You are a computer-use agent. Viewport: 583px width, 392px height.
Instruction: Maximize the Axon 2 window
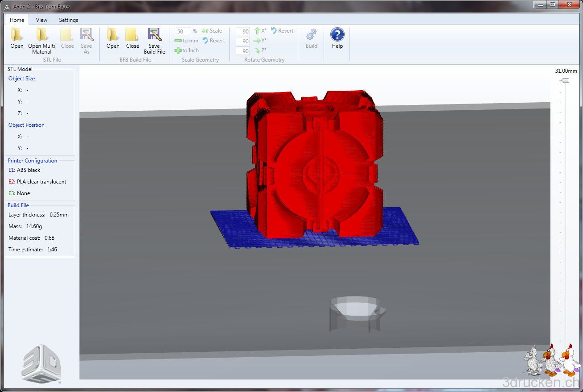[x=553, y=4]
